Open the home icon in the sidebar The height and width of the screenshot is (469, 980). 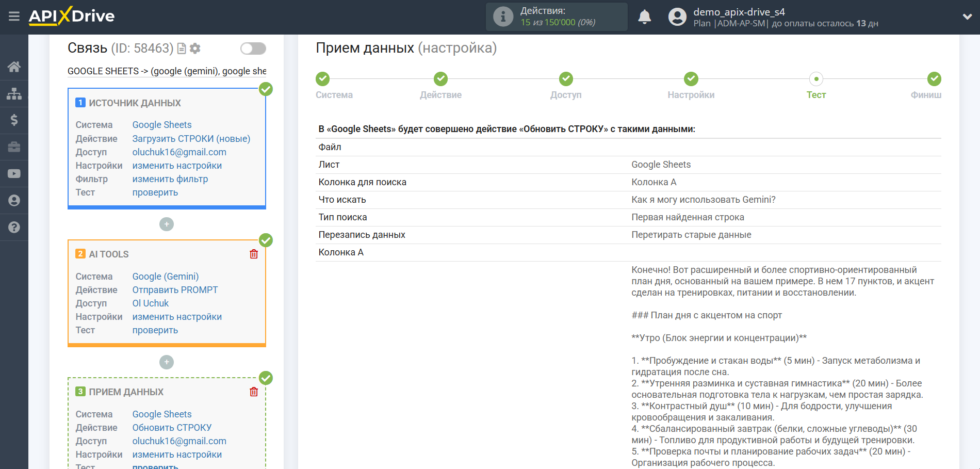tap(14, 67)
